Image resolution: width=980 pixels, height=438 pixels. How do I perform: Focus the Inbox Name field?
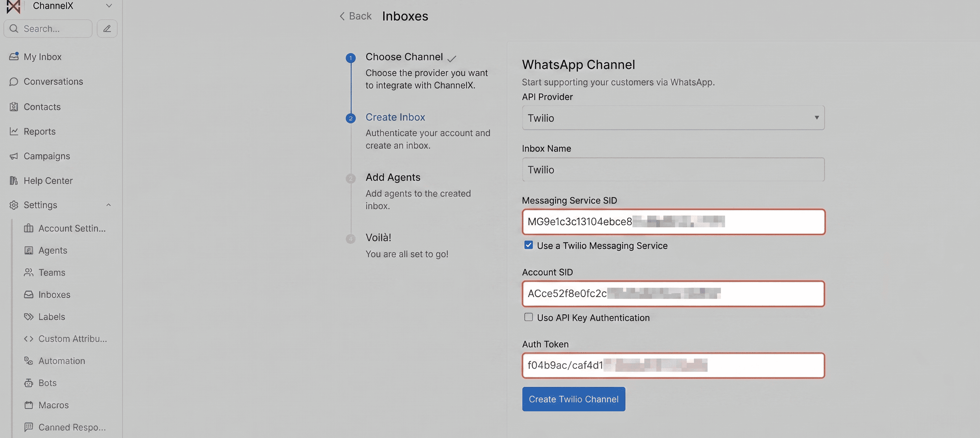click(673, 169)
